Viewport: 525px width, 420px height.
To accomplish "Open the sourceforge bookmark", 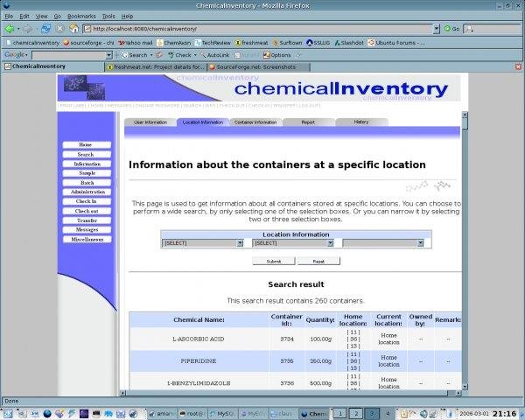I will (x=88, y=43).
